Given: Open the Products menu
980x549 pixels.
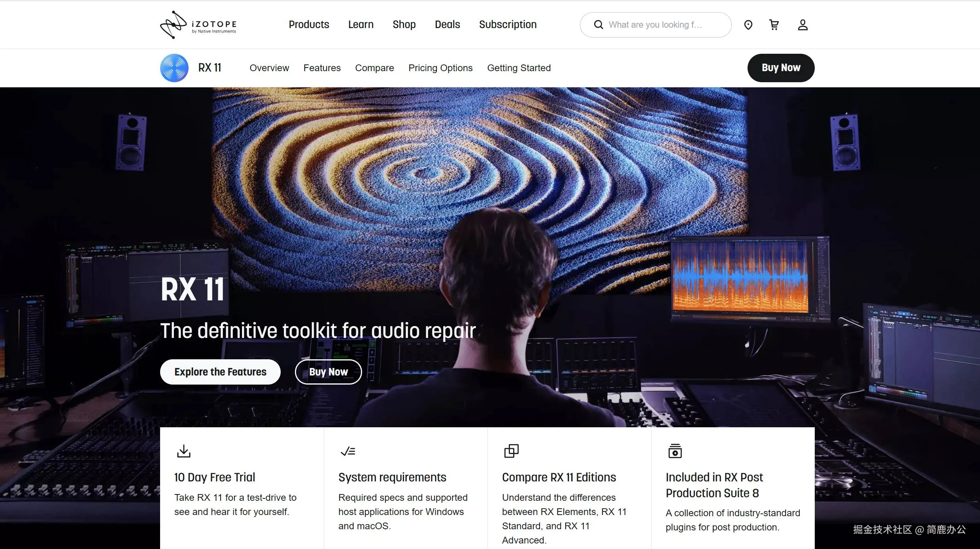Looking at the screenshot, I should click(309, 25).
